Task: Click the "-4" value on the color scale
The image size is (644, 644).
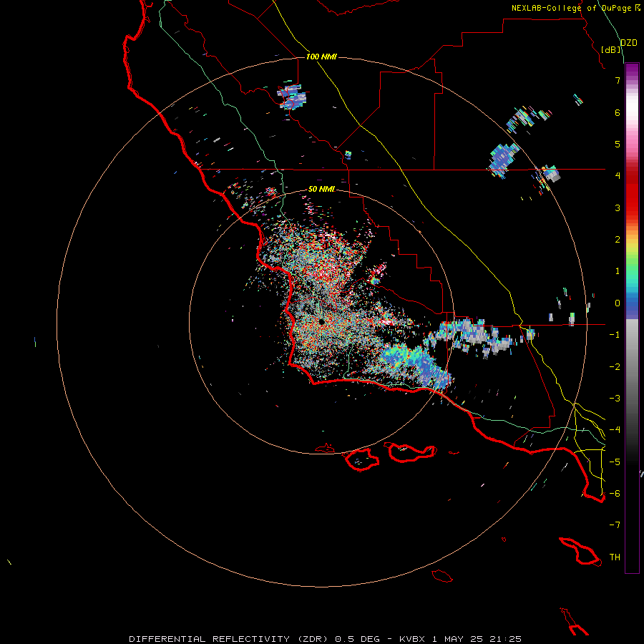Action: pos(615,430)
